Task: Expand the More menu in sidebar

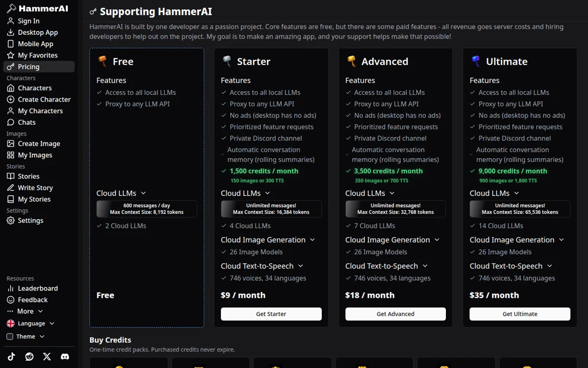Action: [x=25, y=311]
